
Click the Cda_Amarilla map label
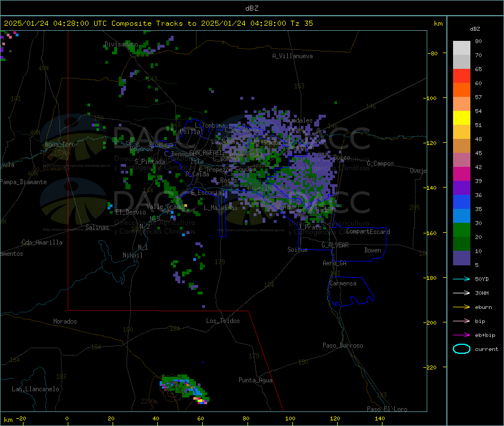pyautogui.click(x=42, y=242)
